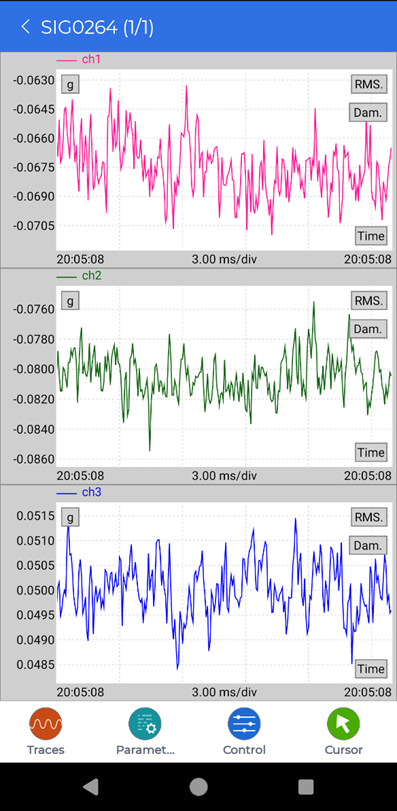397x811 pixels.
Task: Click the -0.0630 axis value on ch1
Action: pos(34,80)
